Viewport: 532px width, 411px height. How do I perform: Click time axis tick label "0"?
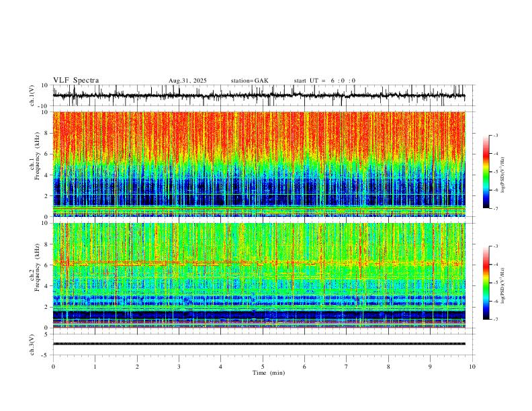(x=53, y=367)
